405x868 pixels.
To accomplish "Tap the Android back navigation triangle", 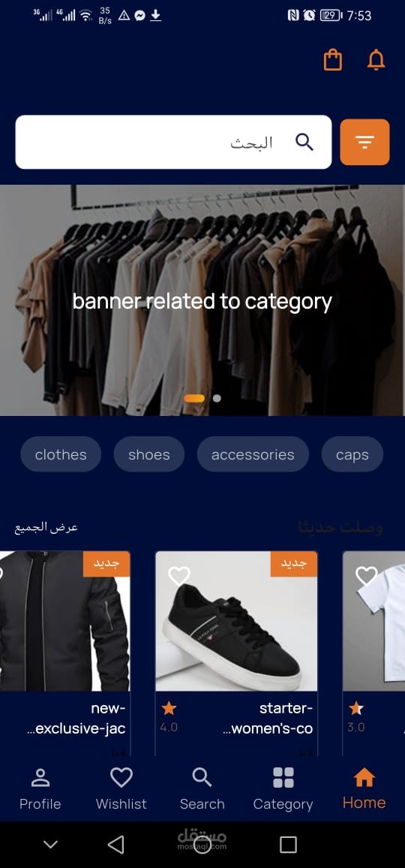I will [115, 845].
